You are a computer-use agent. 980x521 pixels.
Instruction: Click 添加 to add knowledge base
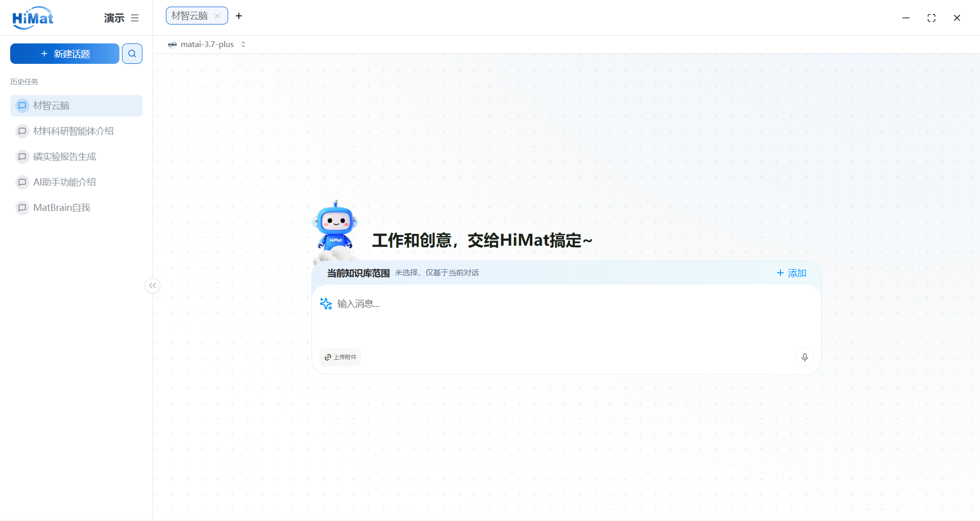[792, 273]
